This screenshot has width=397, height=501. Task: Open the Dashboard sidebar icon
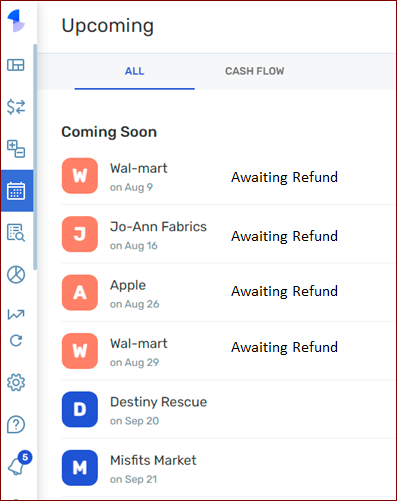point(16,65)
